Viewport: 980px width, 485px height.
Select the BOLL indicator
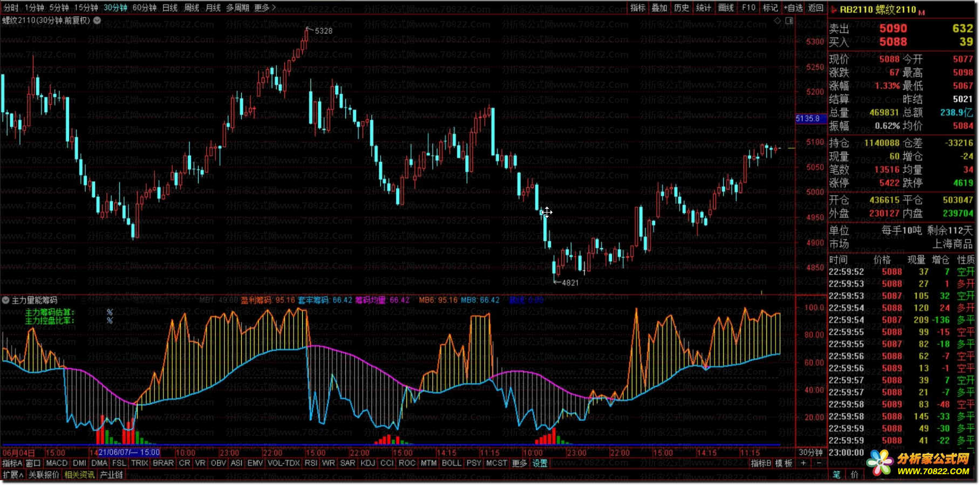(x=452, y=463)
